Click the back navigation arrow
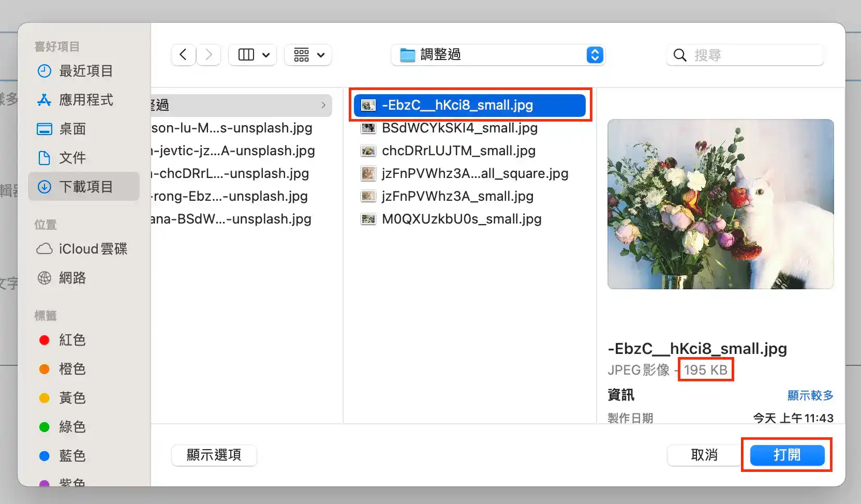This screenshot has width=861, height=504. 183,55
